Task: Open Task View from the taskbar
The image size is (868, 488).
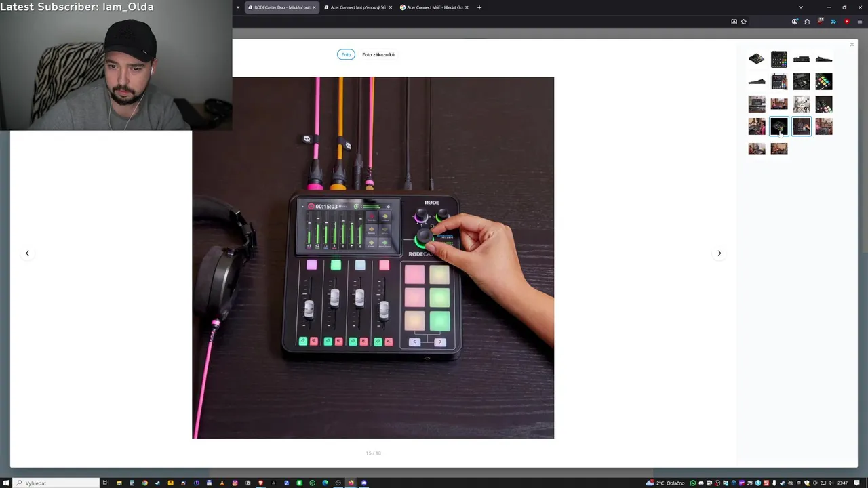Action: tap(106, 483)
